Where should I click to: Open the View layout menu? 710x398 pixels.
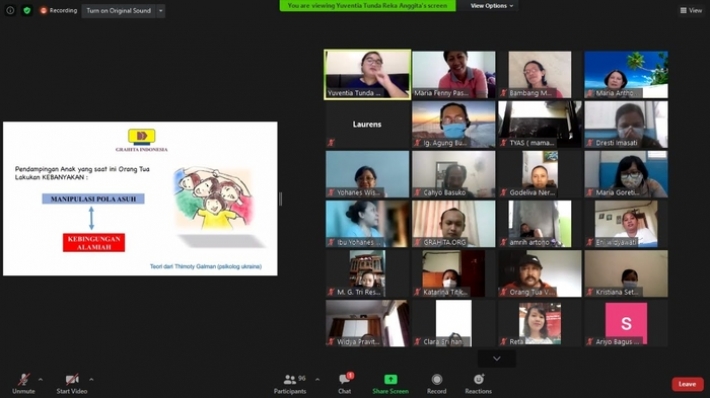click(691, 10)
